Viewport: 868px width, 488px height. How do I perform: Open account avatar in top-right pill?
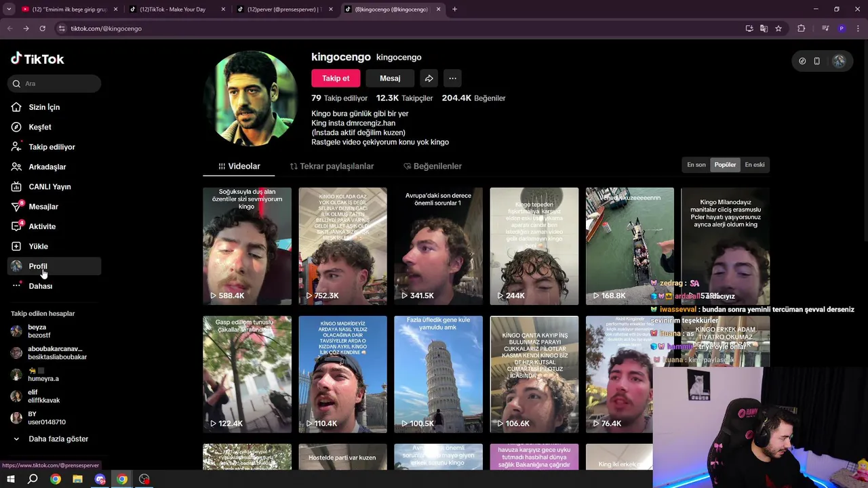pyautogui.click(x=839, y=61)
